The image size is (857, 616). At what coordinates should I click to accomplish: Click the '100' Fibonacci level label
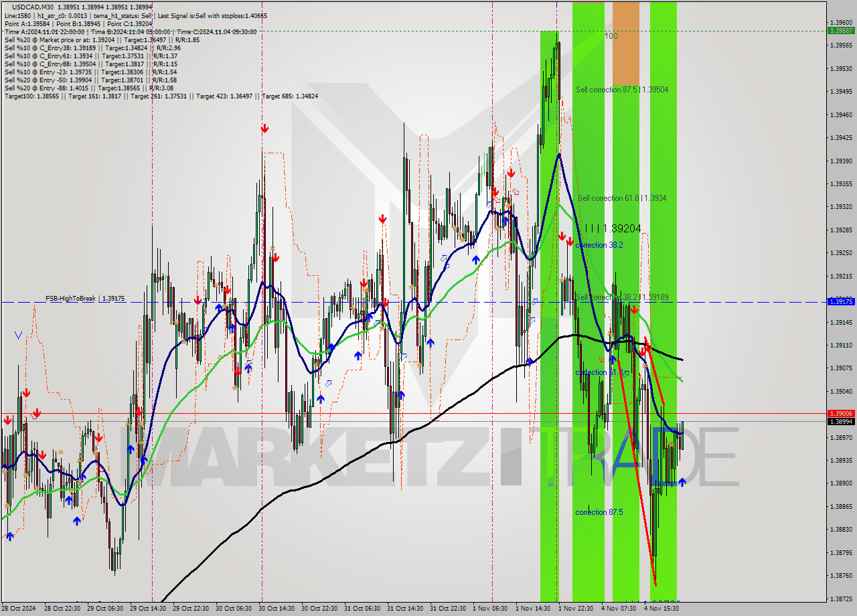point(611,35)
